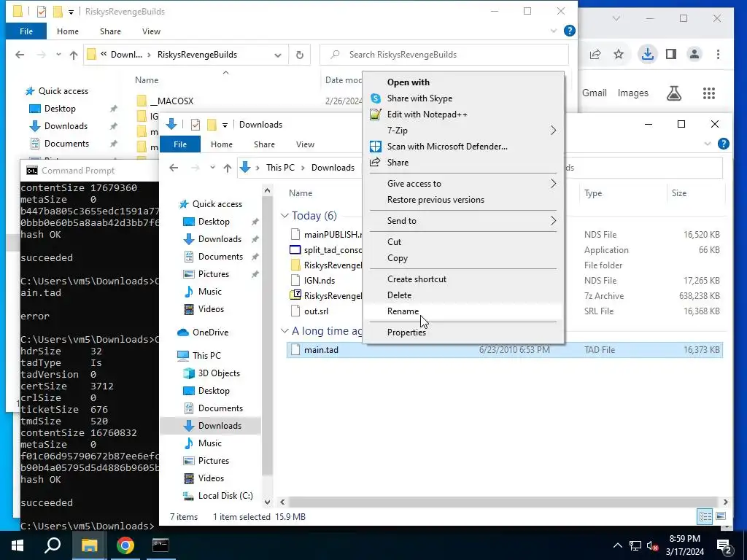Select Cut in the context menu

coord(394,242)
